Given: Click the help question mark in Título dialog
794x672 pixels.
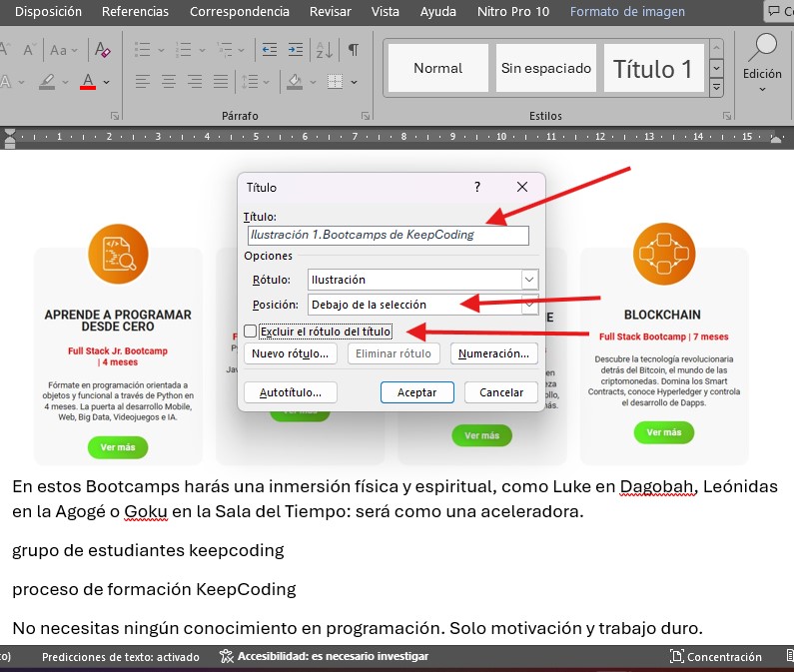Looking at the screenshot, I should click(477, 187).
